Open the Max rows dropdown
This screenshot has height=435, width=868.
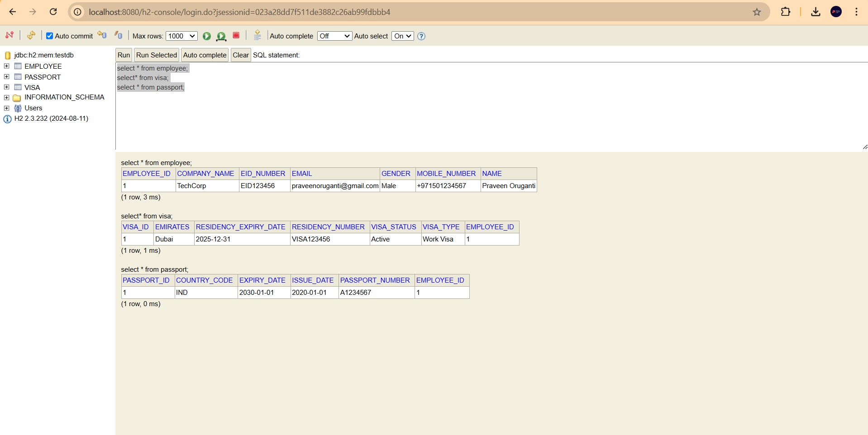[x=181, y=36]
